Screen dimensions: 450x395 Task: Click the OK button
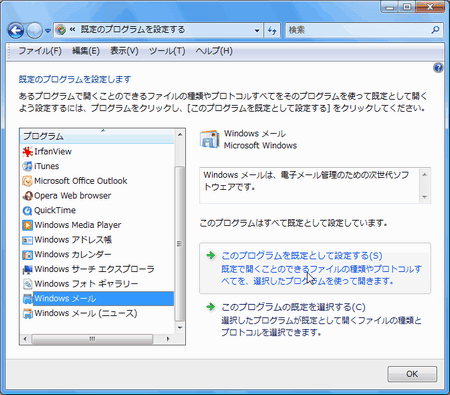pos(412,374)
